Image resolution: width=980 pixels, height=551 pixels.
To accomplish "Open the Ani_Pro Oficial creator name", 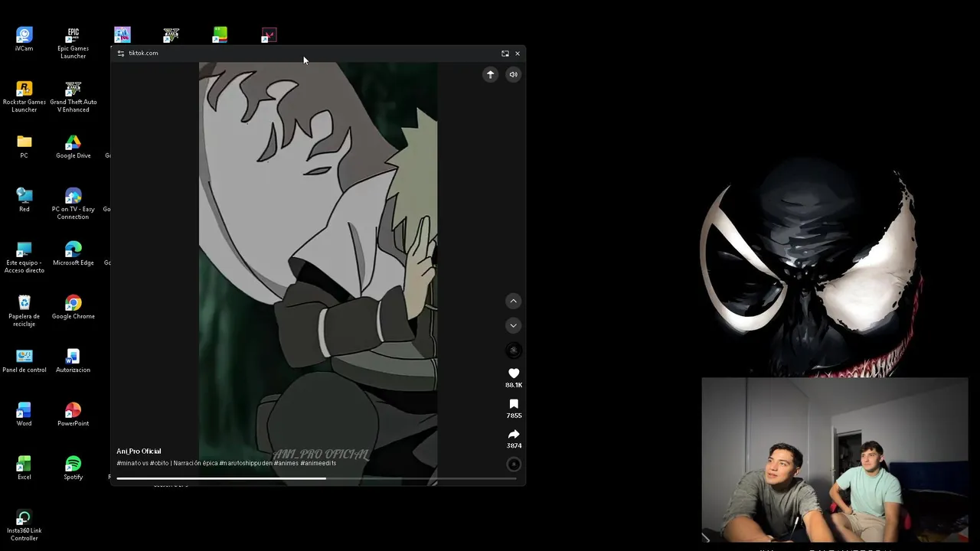I will point(139,452).
